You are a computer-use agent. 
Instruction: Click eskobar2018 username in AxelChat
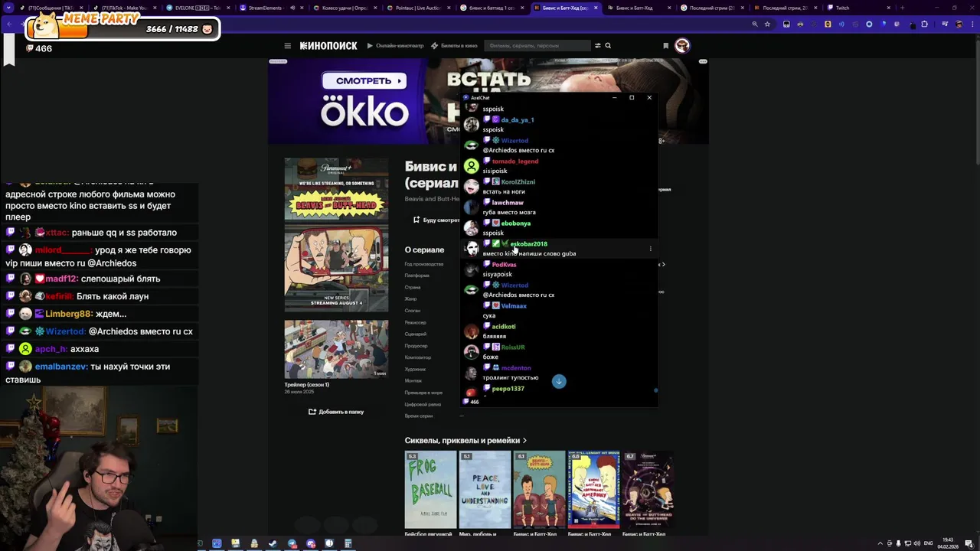point(528,244)
